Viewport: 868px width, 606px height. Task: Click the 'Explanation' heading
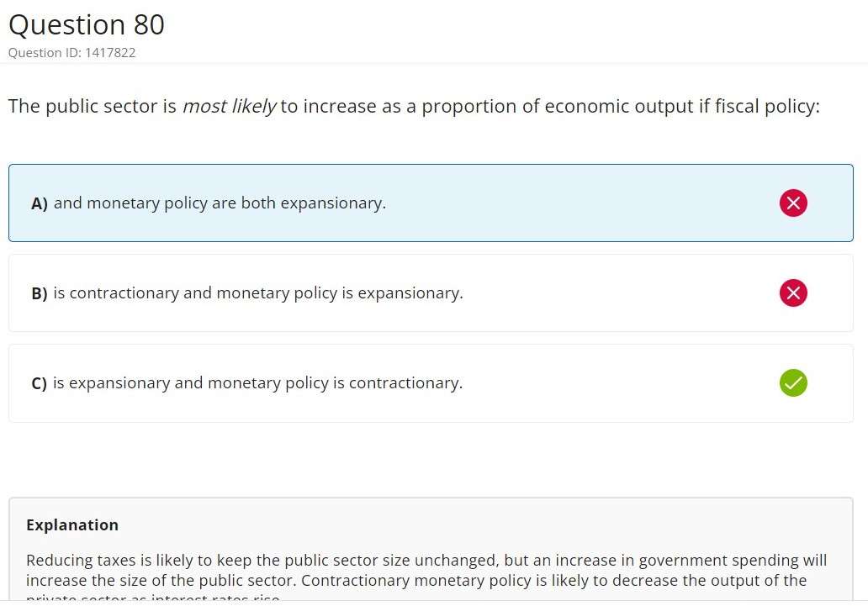(72, 525)
